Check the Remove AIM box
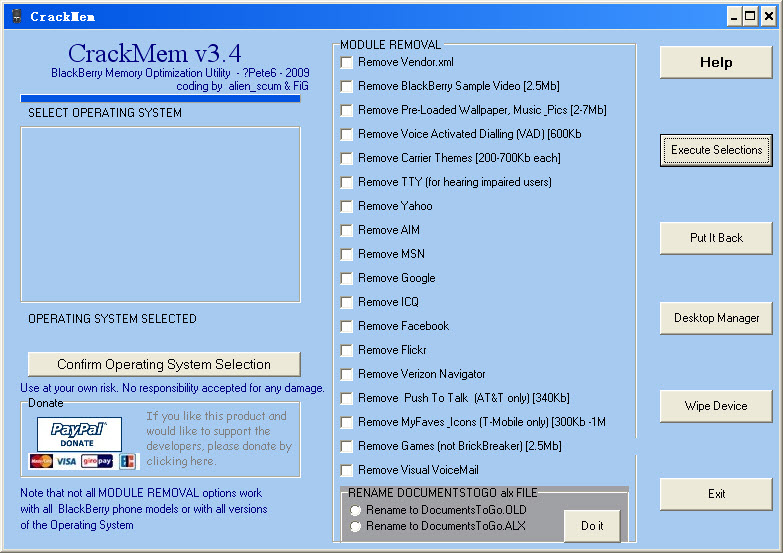This screenshot has width=783, height=553. pos(346,230)
